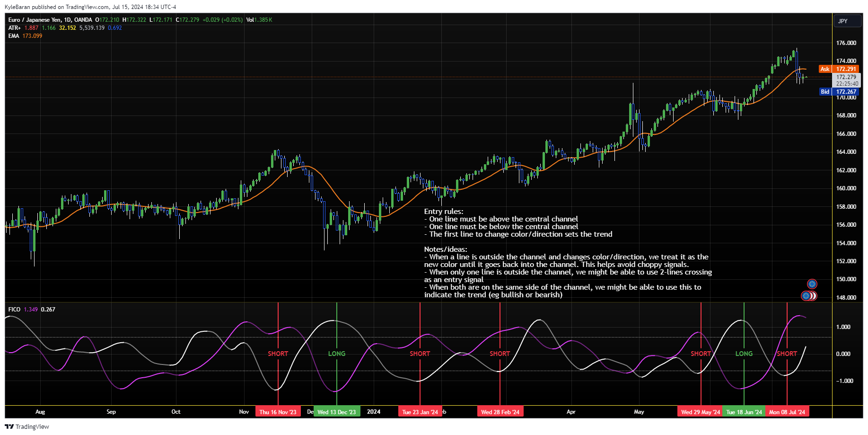Click the FICO white value 0.267
Screen dimensions: 868x435
48,310
